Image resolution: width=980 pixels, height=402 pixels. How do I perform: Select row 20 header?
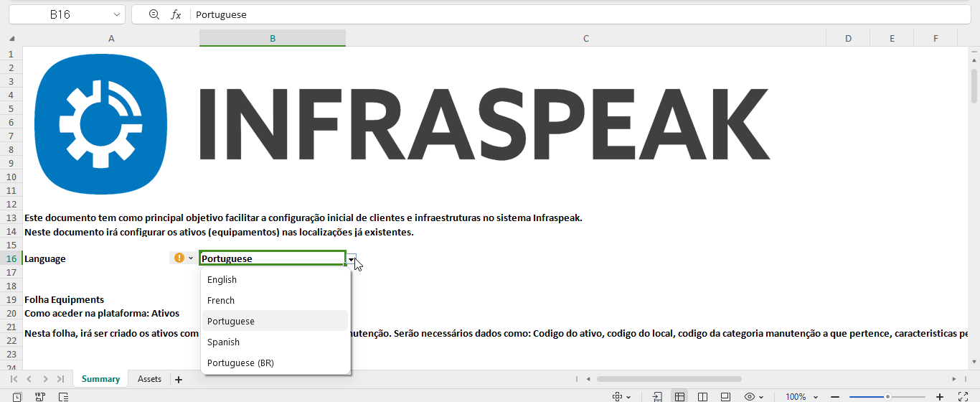pos(11,313)
